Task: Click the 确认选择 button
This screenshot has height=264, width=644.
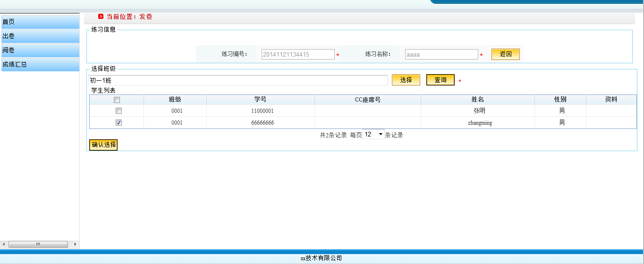Action: click(x=103, y=145)
